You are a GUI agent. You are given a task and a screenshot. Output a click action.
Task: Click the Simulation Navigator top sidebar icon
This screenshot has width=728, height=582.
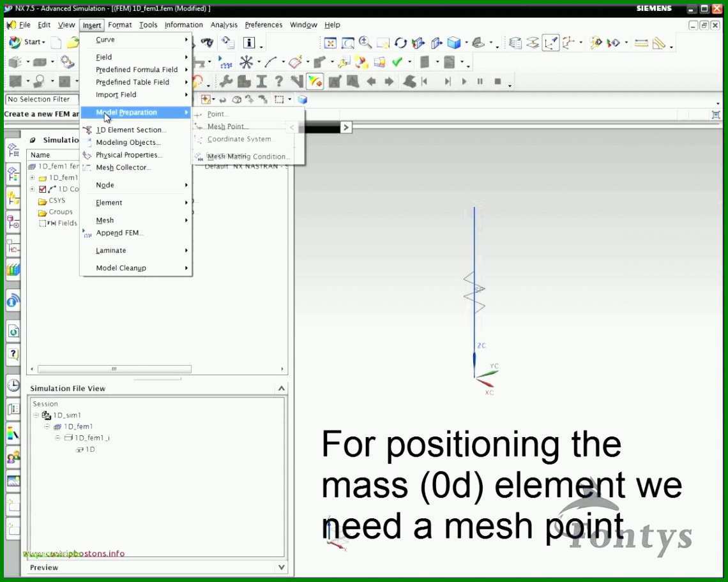pos(13,150)
